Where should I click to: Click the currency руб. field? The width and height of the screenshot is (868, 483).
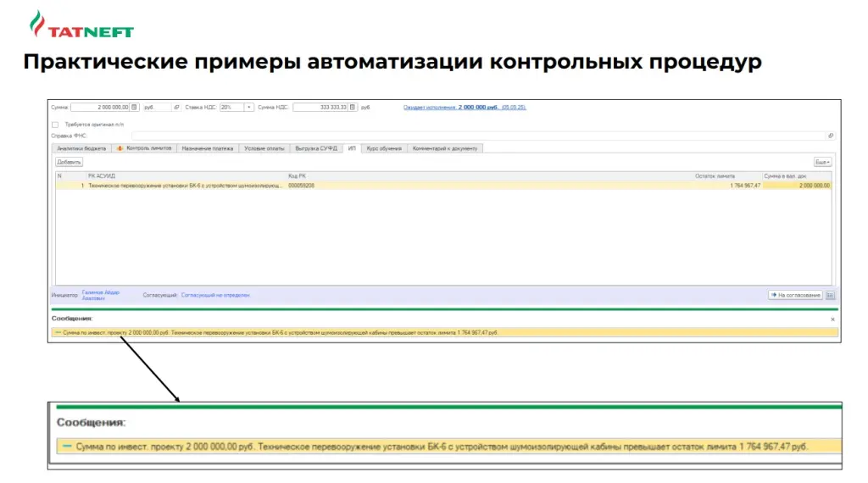(157, 108)
